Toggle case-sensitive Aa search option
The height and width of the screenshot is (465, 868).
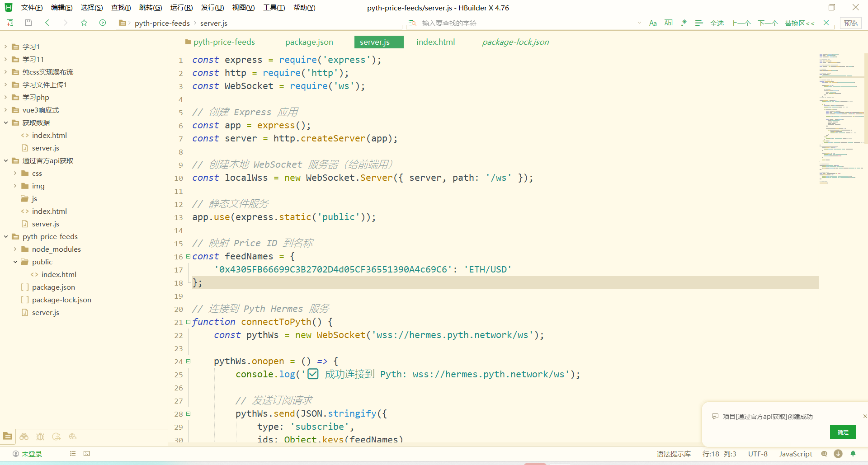pyautogui.click(x=653, y=23)
